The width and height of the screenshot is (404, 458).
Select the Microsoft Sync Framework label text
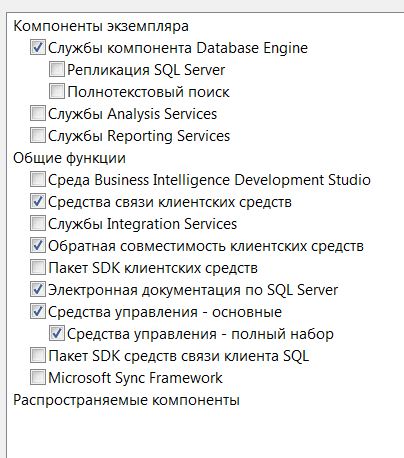pyautogui.click(x=135, y=378)
